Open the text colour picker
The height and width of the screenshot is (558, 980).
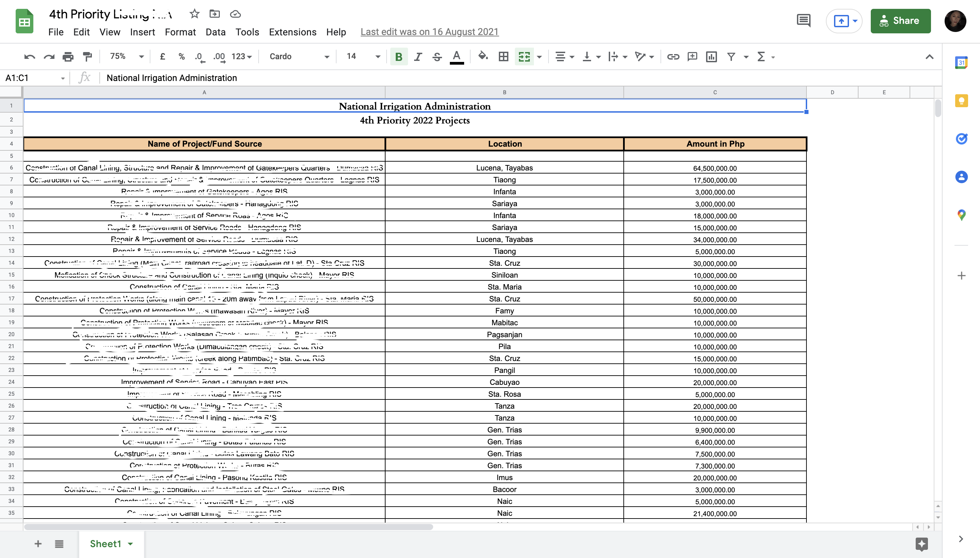pyautogui.click(x=456, y=57)
